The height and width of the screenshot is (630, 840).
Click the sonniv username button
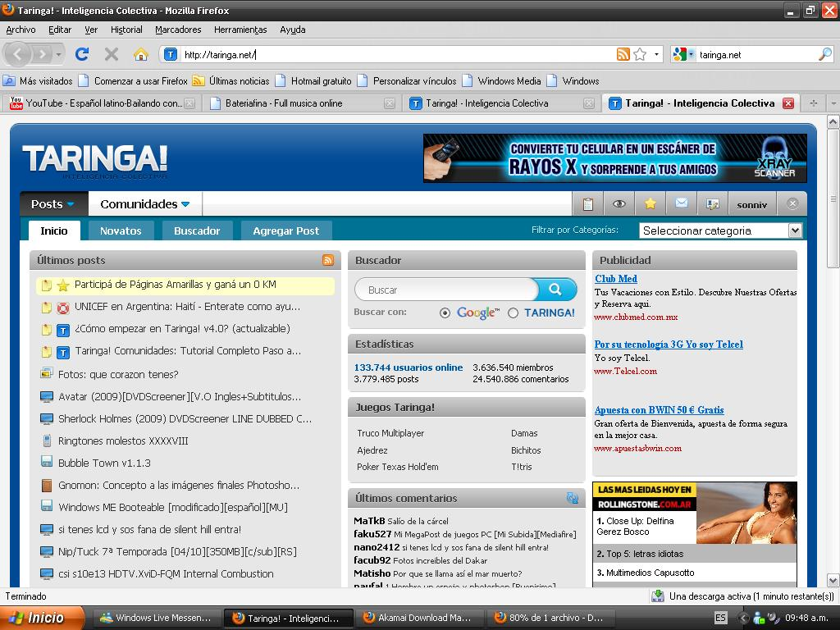point(751,204)
